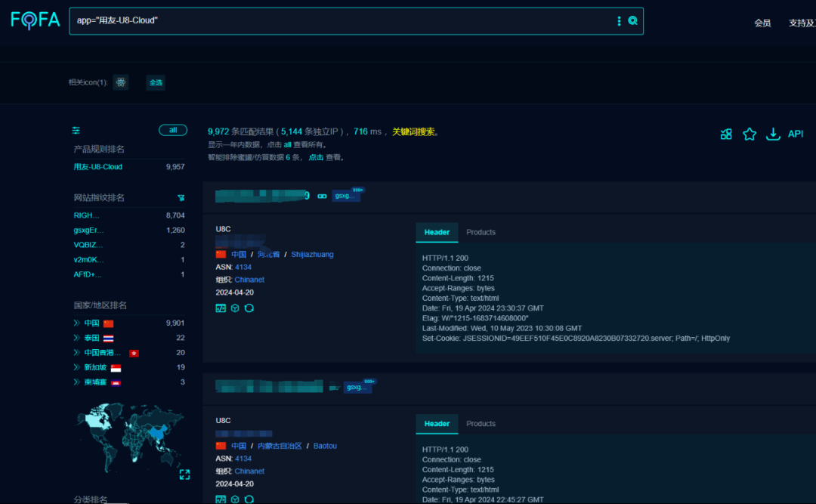816x504 pixels.
Task: Click the world distribution map thumbnail
Action: [130, 436]
